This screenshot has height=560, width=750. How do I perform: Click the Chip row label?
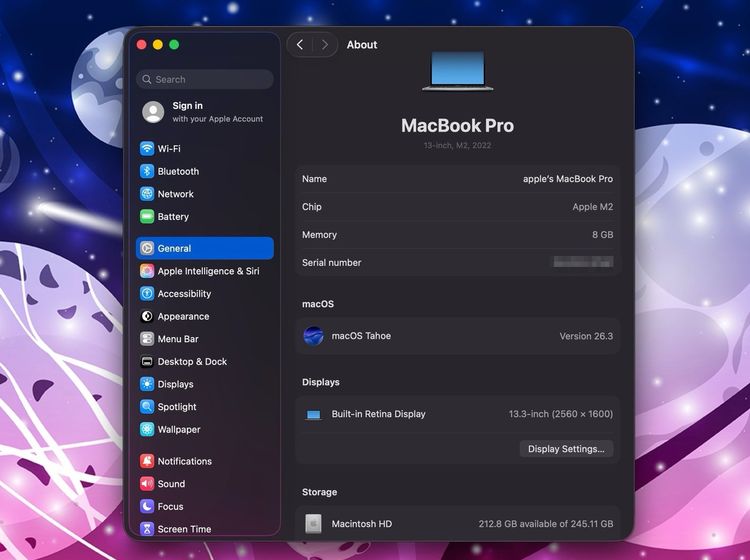coord(311,207)
